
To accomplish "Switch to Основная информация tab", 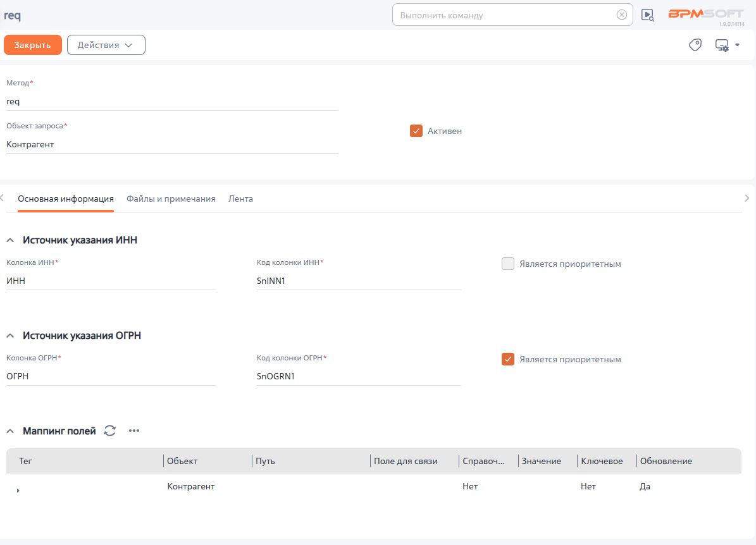I will [x=66, y=199].
